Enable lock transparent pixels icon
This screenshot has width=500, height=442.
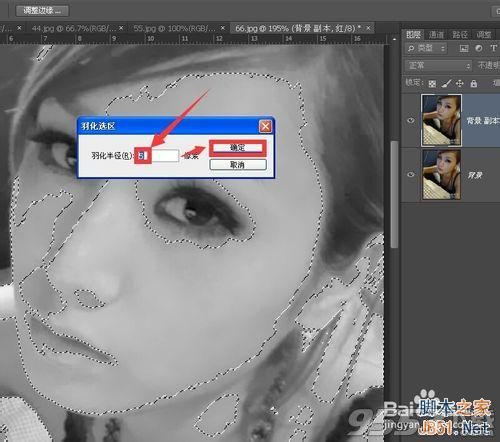[432, 84]
